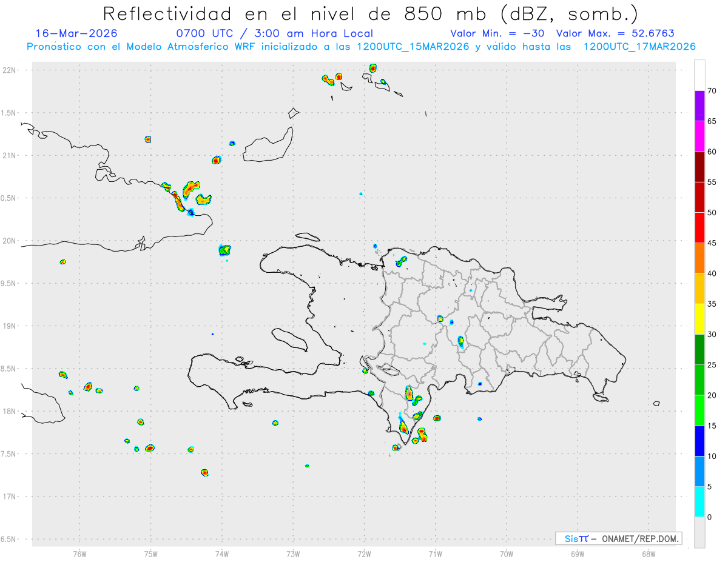Screen dimensions: 728x562
Task: Click the '19N' latitude label
Action: click(9, 326)
